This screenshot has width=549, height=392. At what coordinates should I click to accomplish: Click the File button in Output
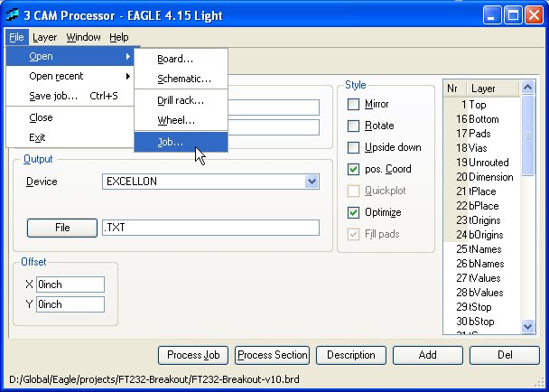[x=62, y=228]
